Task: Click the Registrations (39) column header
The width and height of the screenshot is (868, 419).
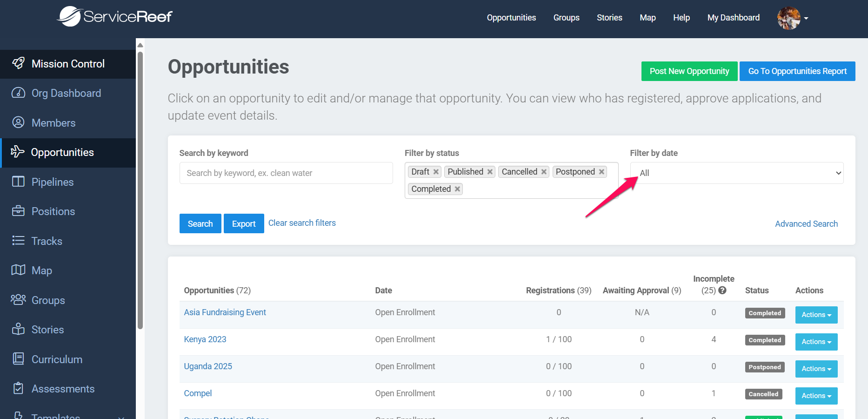Action: click(x=559, y=291)
